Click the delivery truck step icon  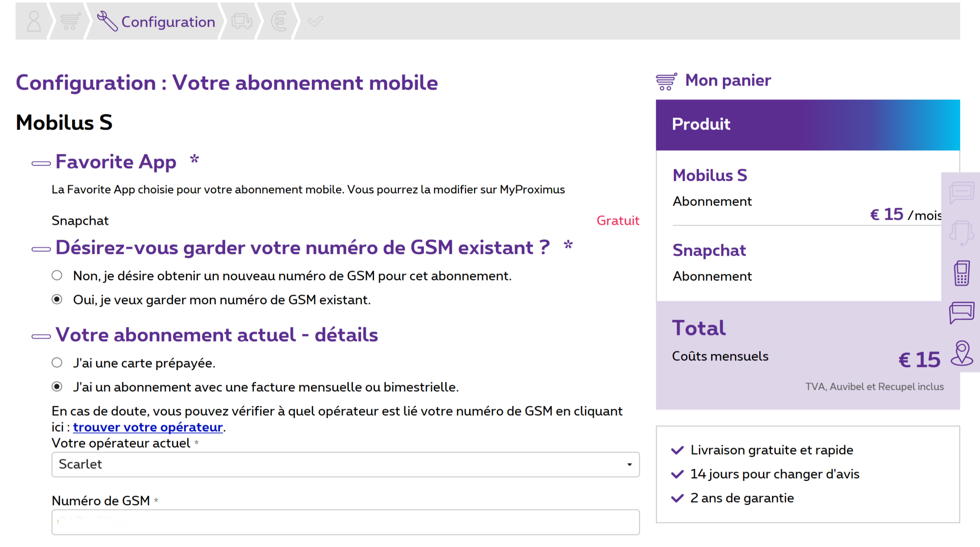click(x=242, y=21)
